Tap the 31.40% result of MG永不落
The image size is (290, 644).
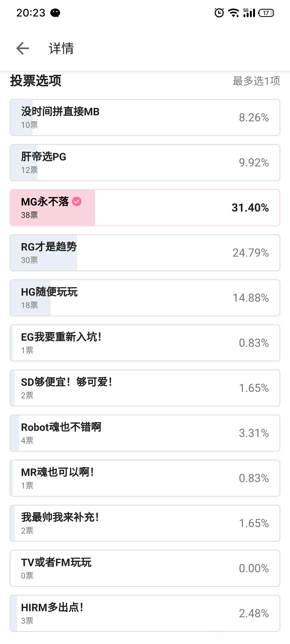pyautogui.click(x=250, y=207)
